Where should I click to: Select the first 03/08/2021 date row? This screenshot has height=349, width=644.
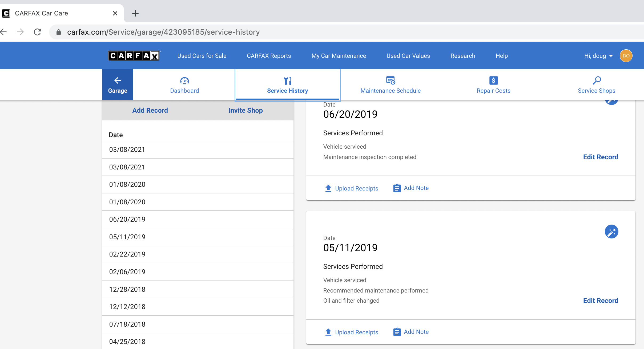click(x=198, y=150)
